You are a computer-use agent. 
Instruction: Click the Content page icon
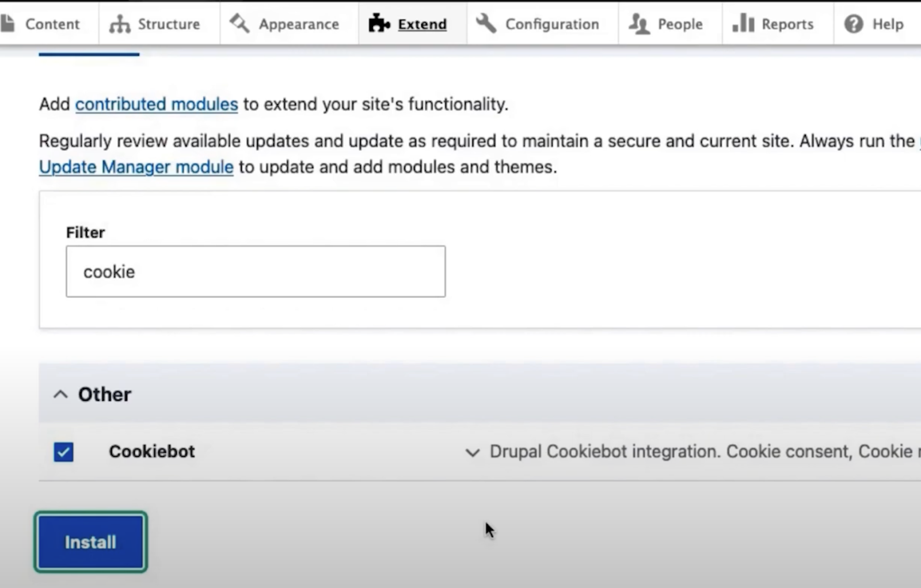[x=7, y=24]
